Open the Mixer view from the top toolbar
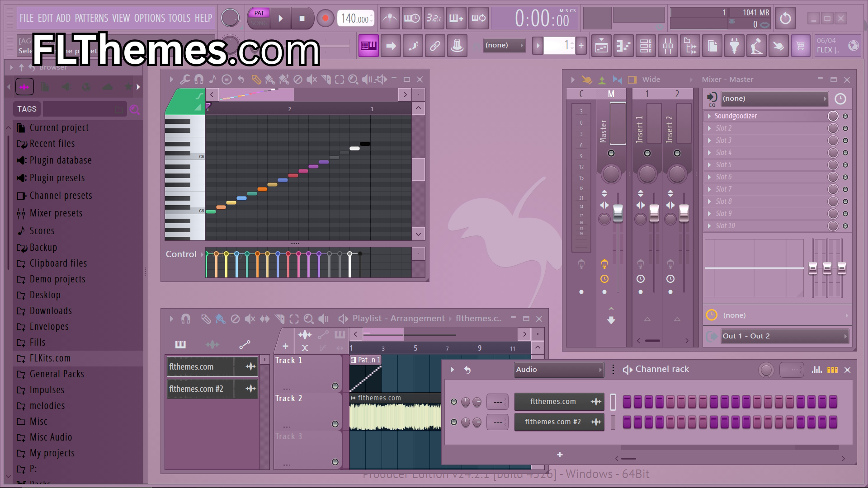The image size is (868, 488). point(668,46)
